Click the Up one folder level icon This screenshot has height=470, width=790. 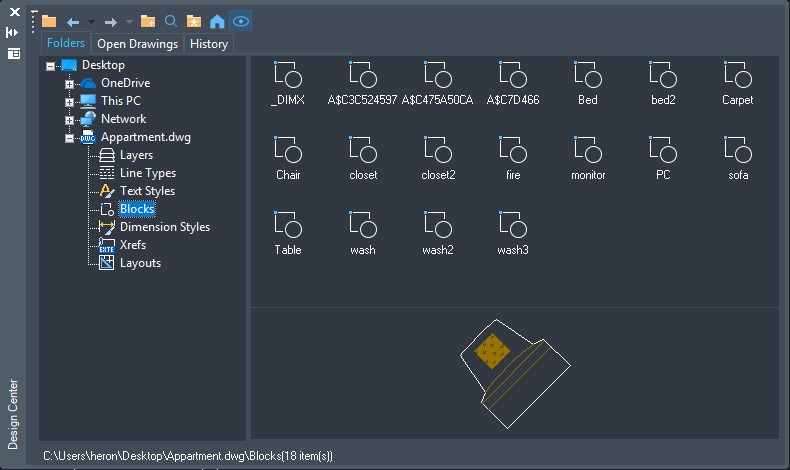click(x=148, y=21)
